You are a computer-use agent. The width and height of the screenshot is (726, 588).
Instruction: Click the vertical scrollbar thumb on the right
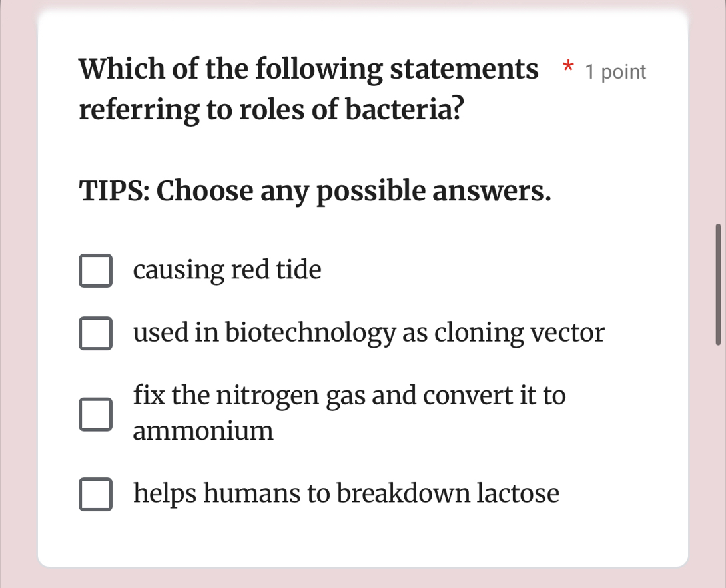718,284
